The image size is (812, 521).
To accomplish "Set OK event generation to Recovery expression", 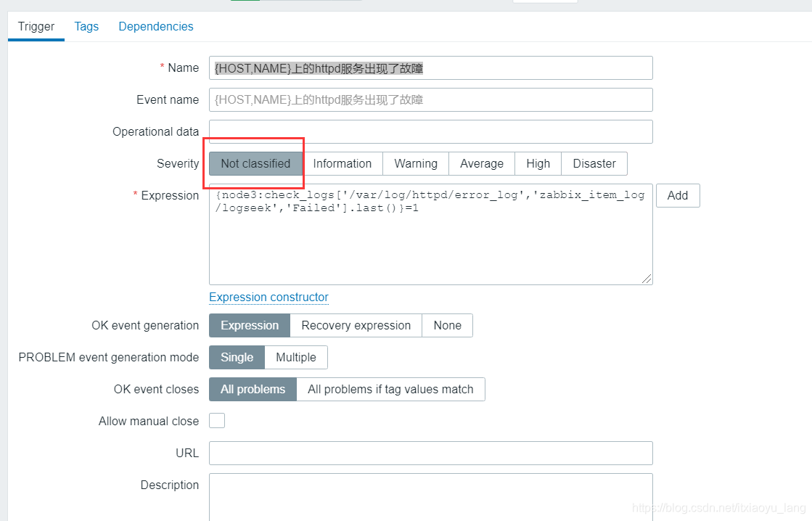I will click(x=356, y=325).
